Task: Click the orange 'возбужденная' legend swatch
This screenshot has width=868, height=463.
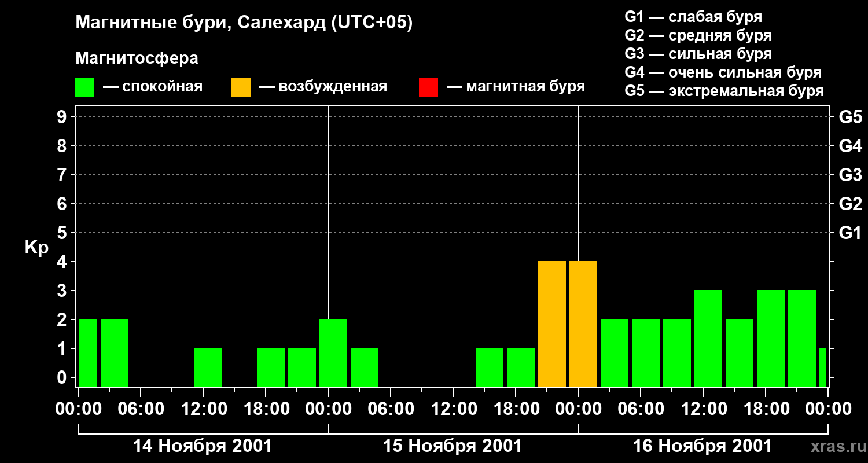Action: point(241,87)
